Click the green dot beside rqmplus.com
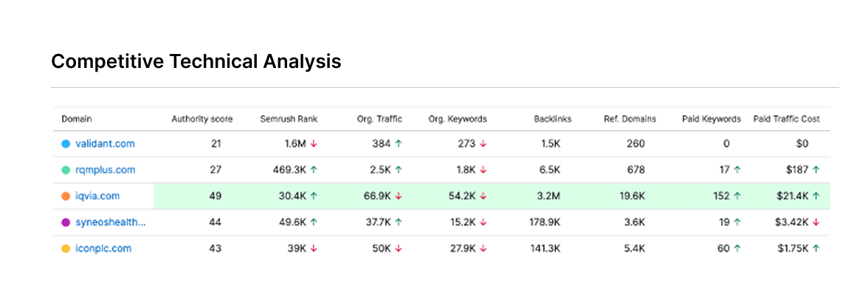 point(65,170)
